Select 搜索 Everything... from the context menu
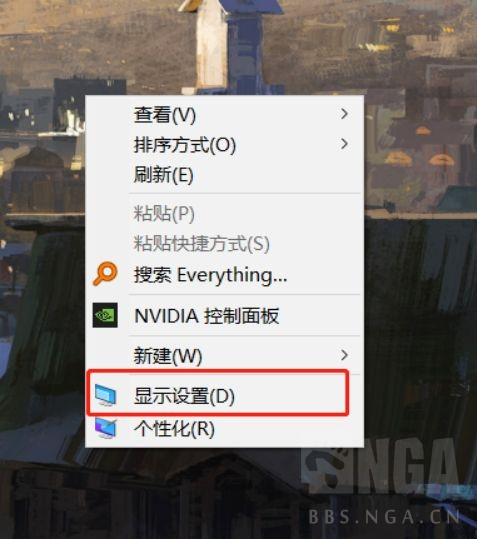Screen dimensions: 477x539 pos(224,275)
